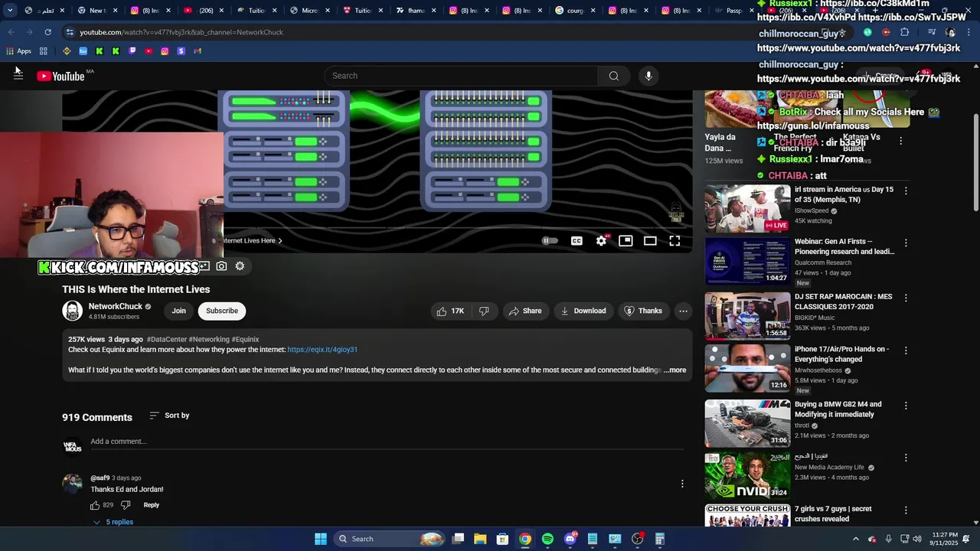View site information icon in address bar
Image resolution: width=980 pixels, height=551 pixels.
(x=70, y=32)
